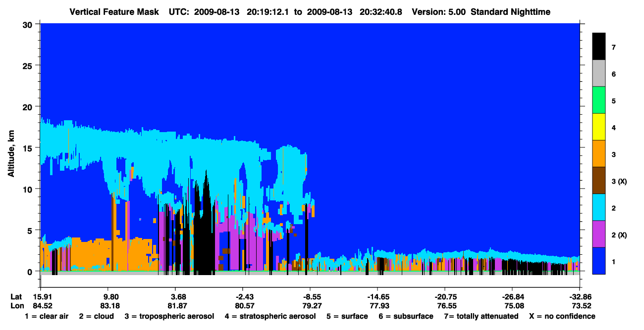Screen dimensions: 644x330
Task: Click the 'X = no confidence' legend text
Action: click(x=562, y=316)
